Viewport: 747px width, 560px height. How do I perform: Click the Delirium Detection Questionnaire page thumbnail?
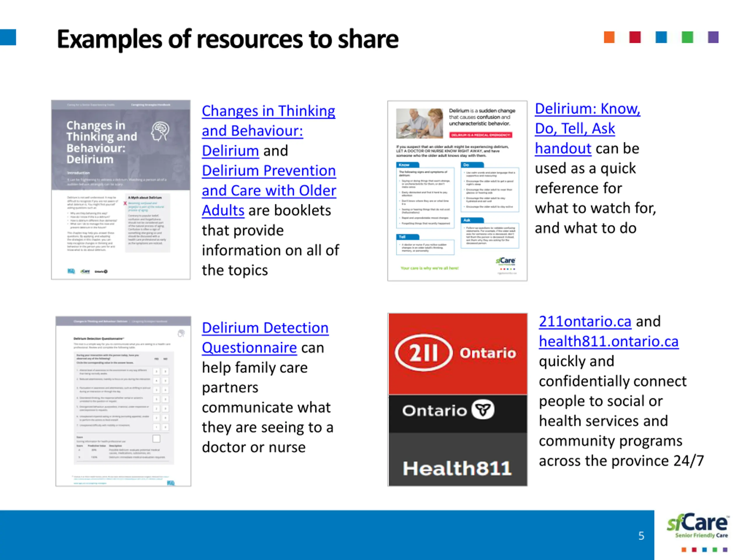click(x=123, y=401)
